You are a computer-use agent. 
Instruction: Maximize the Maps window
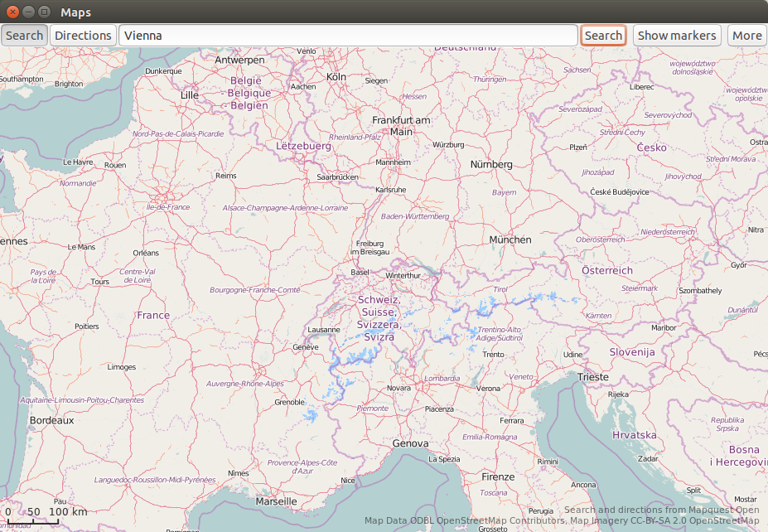click(x=45, y=12)
